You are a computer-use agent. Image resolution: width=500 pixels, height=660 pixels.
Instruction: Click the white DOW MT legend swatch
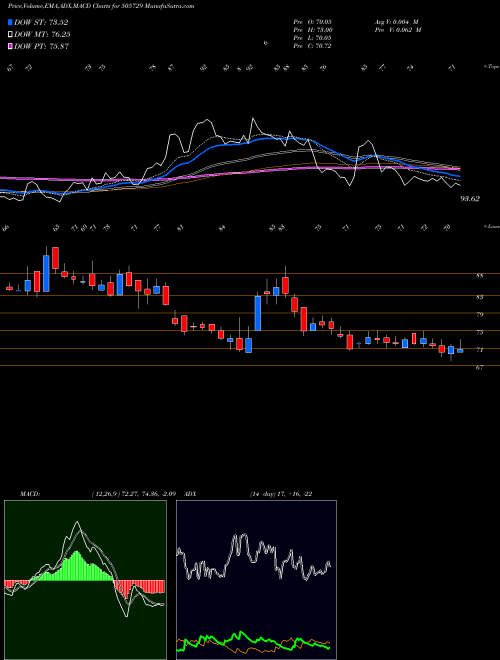coord(10,35)
